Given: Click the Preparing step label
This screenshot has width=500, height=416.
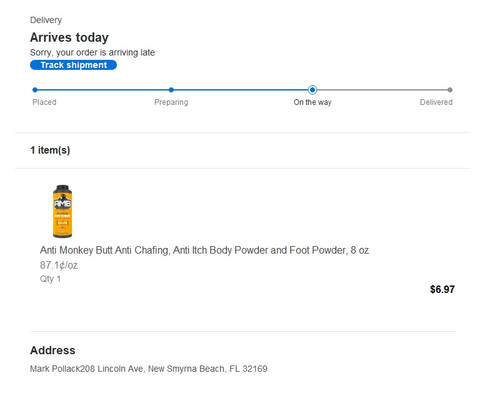Looking at the screenshot, I should click(171, 102).
